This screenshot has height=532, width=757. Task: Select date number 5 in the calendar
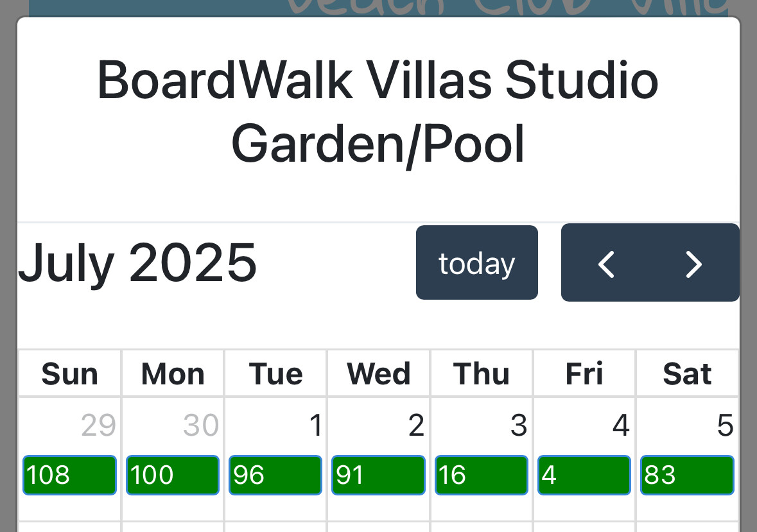pyautogui.click(x=725, y=425)
